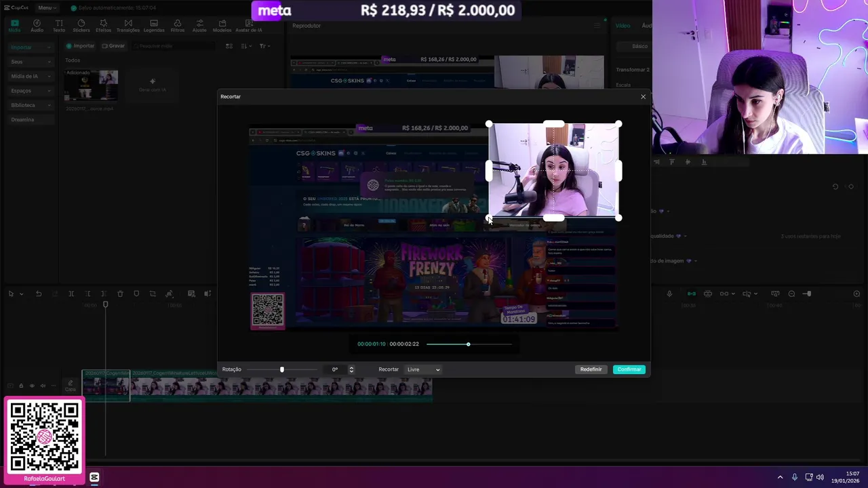868x488 pixels.
Task: Open the Livre crop ratio dropdown
Action: (x=423, y=369)
